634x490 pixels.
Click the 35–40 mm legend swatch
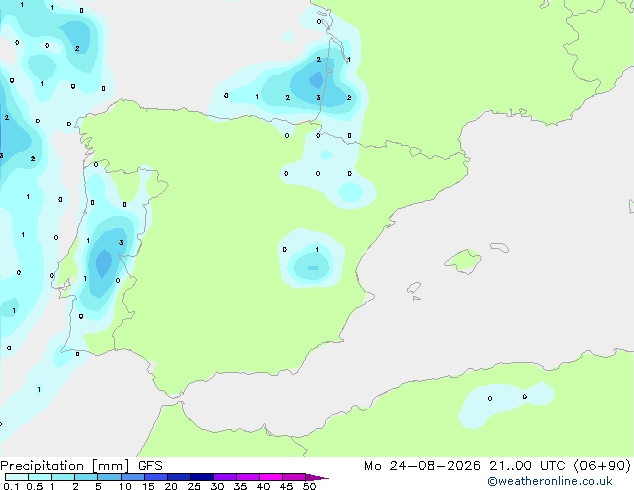[x=247, y=477]
